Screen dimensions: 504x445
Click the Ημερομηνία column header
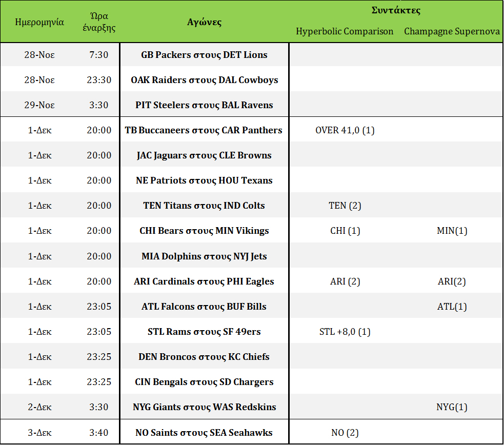pyautogui.click(x=39, y=22)
